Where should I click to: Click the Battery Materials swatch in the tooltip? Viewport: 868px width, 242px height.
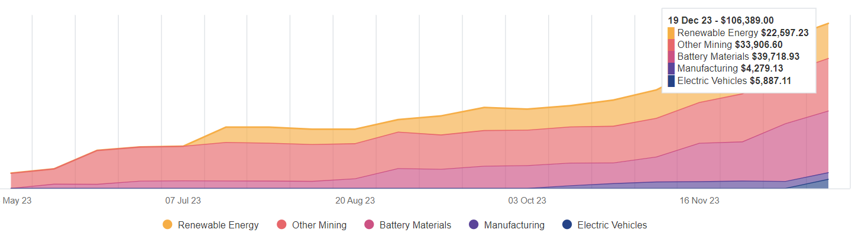[x=671, y=57]
